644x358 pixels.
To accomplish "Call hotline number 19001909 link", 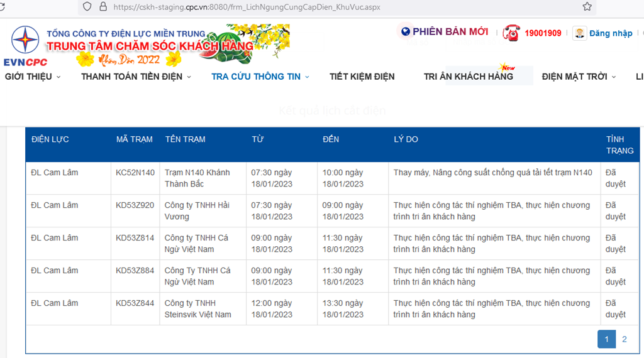I will [543, 33].
